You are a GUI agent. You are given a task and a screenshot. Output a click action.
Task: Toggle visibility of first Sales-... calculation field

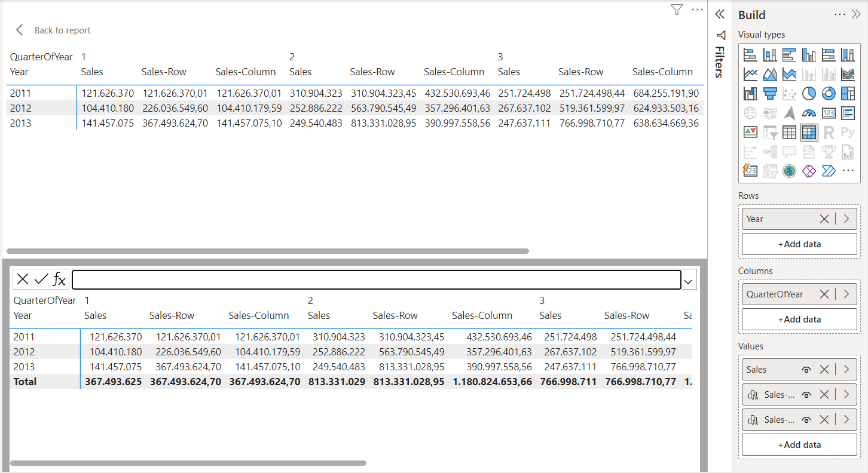[x=806, y=395]
